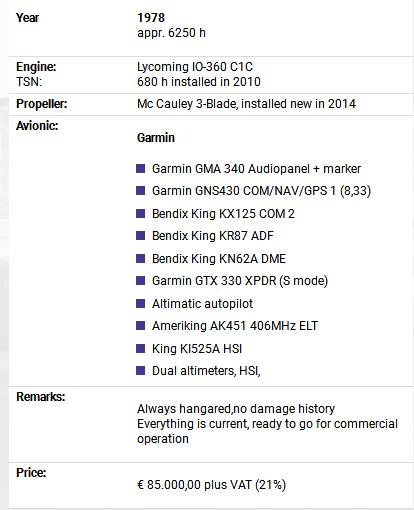The image size is (414, 510).
Task: Click bullet marker next to Altimatic autopilot
Action: (x=141, y=303)
